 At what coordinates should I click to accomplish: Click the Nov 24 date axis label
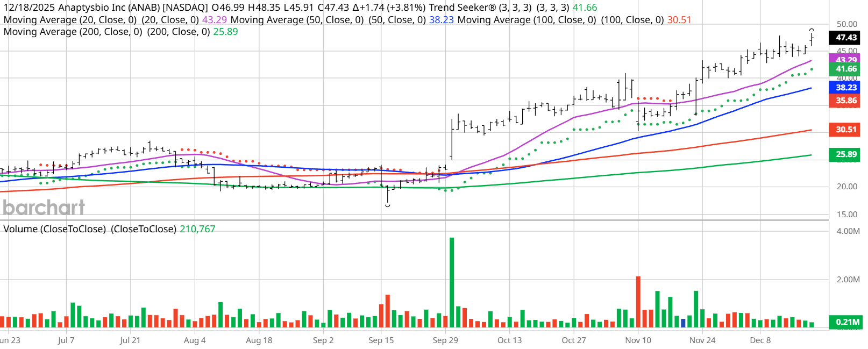click(x=702, y=340)
